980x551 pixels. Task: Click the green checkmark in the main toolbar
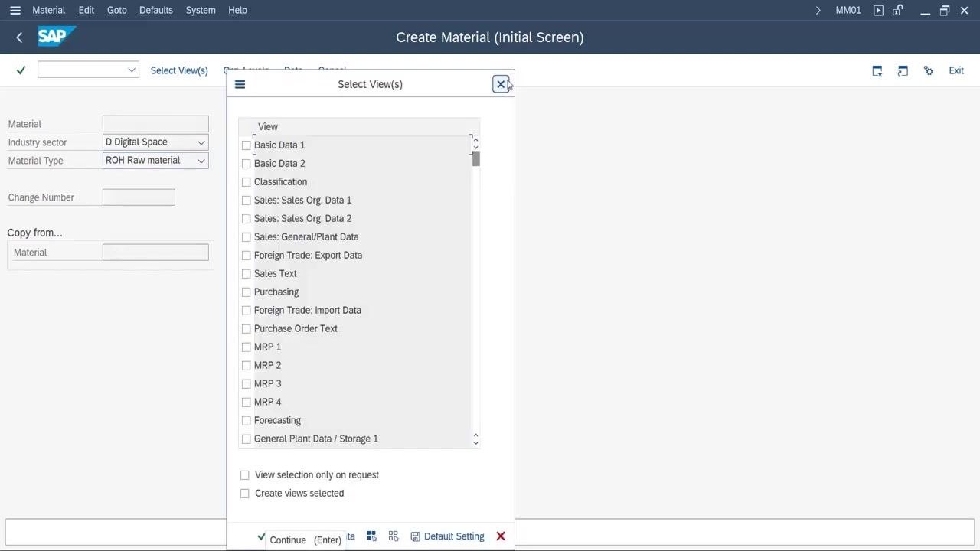coord(21,70)
